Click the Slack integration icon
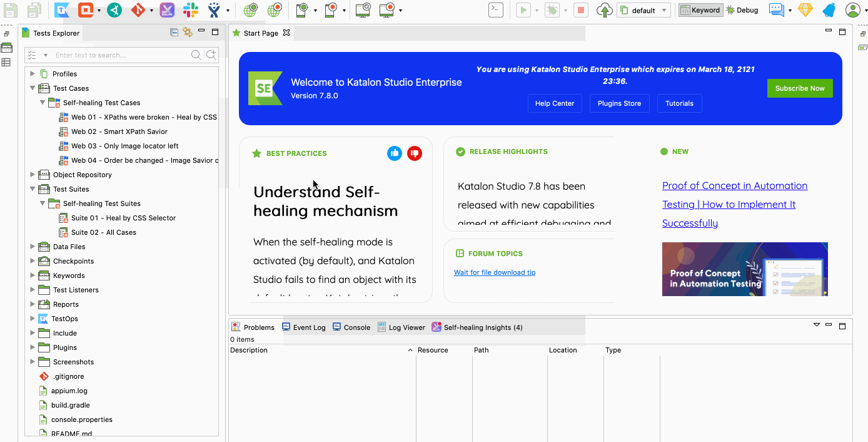Image resolution: width=868 pixels, height=442 pixels. (192, 10)
